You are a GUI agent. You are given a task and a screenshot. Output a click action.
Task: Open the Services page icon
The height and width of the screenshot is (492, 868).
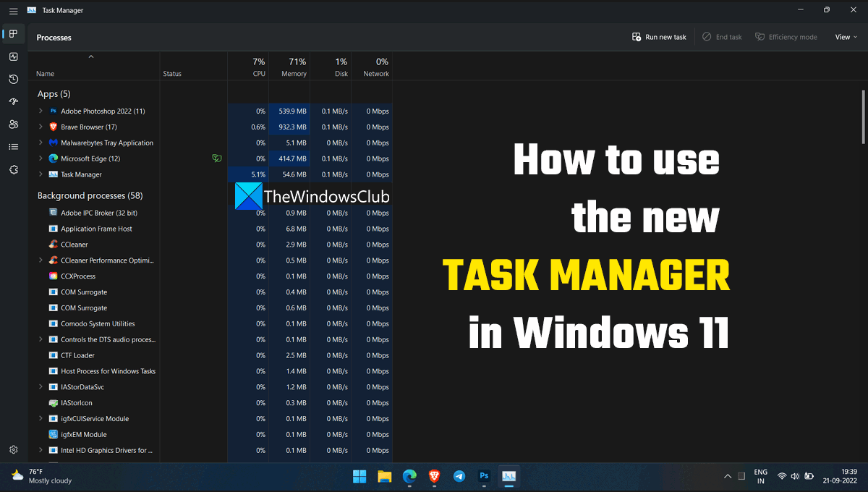(13, 169)
